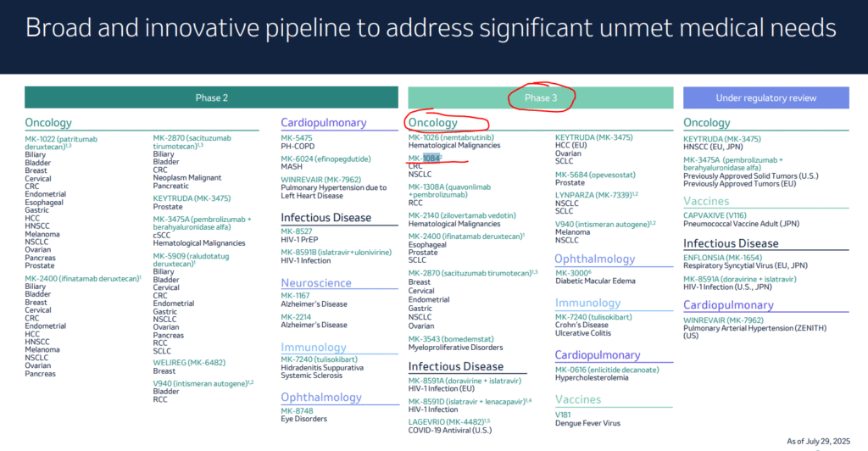Screen dimensions: 868x451
Task: Select MK-1022 (patritumab deruxtecan) entry
Action: click(x=61, y=142)
